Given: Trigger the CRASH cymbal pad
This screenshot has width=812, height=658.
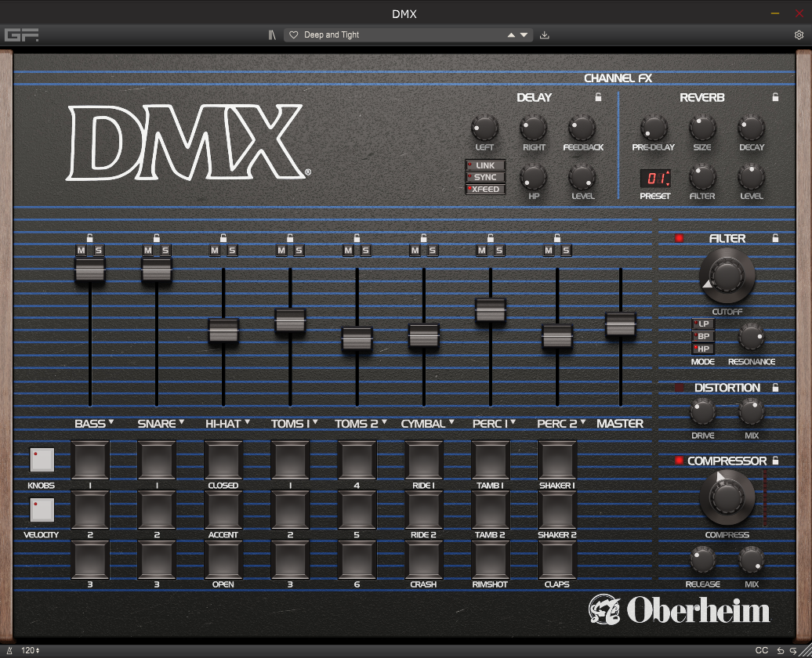Looking at the screenshot, I should point(423,559).
